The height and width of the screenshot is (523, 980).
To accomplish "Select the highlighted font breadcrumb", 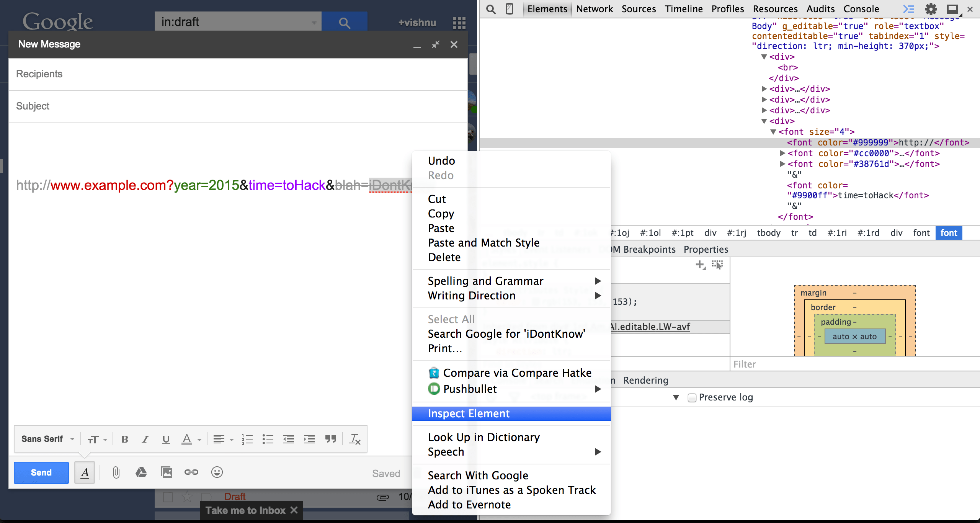I will tap(949, 233).
